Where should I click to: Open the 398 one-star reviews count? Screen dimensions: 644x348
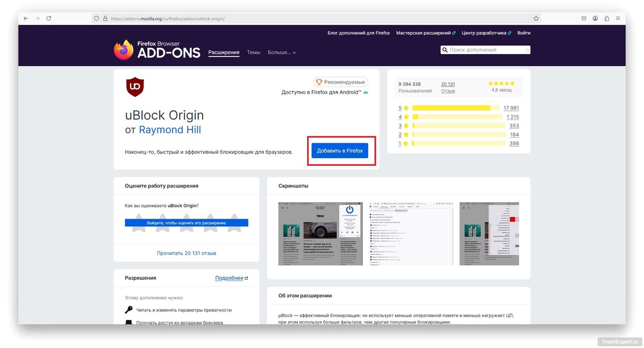[514, 143]
